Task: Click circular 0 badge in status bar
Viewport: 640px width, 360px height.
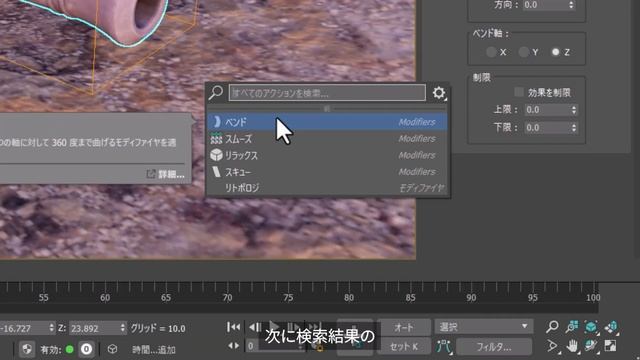Action: (x=86, y=349)
